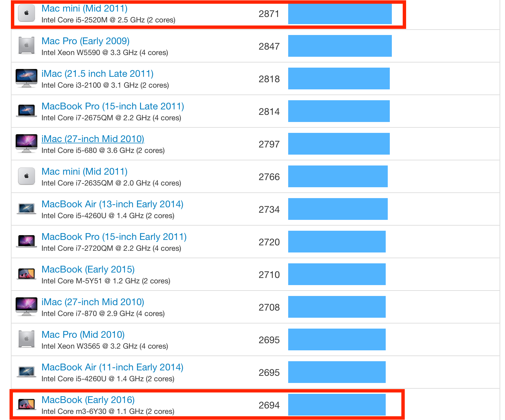Click Mac Pro tower icon for Early 2009
This screenshot has width=505, height=420.
click(27, 46)
